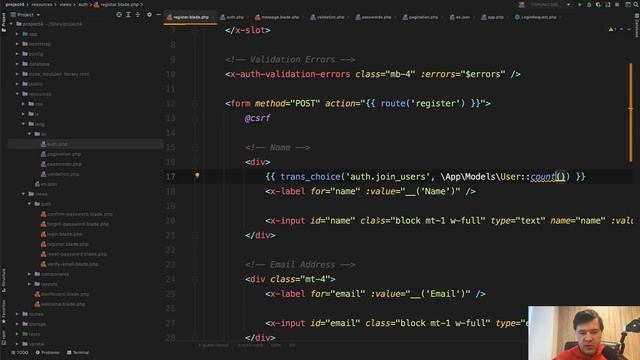Open the Problems tool window

click(x=47, y=353)
